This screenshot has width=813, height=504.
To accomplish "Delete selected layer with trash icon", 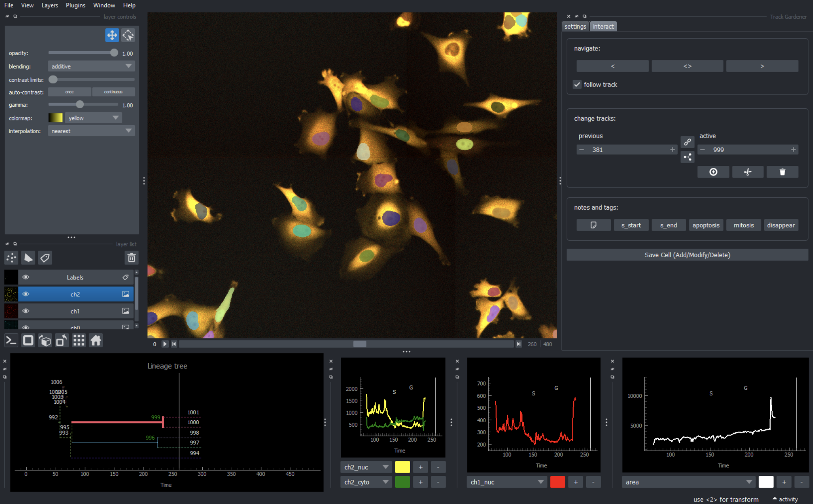I will [131, 258].
